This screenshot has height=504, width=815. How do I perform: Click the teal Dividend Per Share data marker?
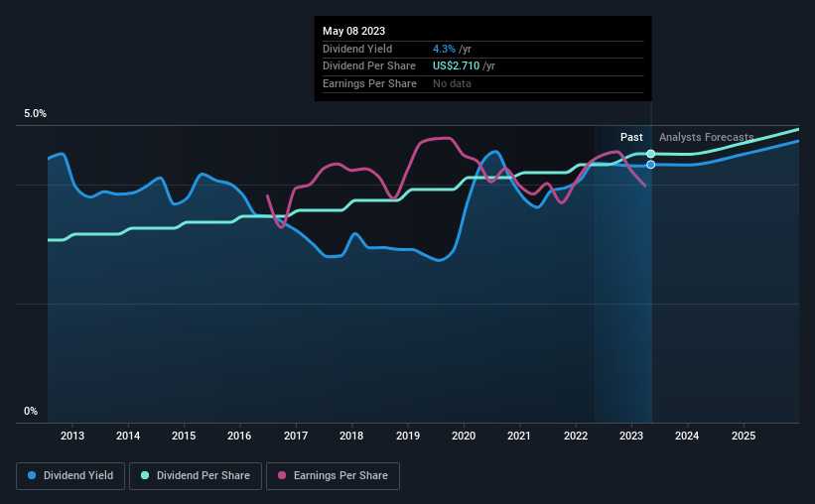click(651, 154)
